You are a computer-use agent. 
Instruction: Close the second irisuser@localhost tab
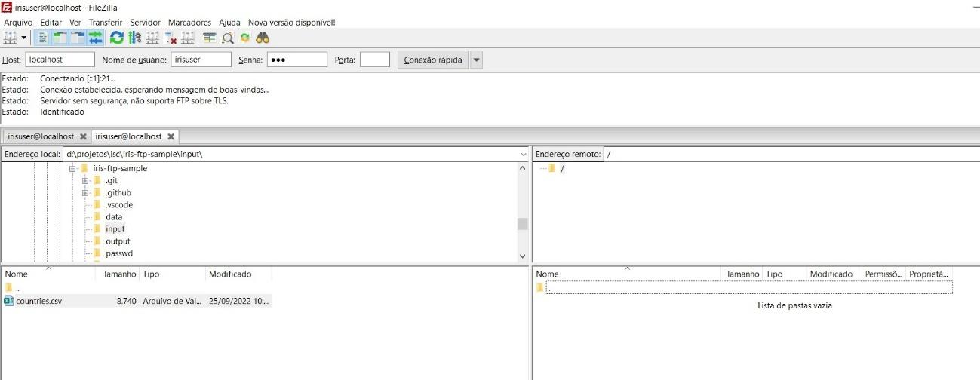[171, 136]
